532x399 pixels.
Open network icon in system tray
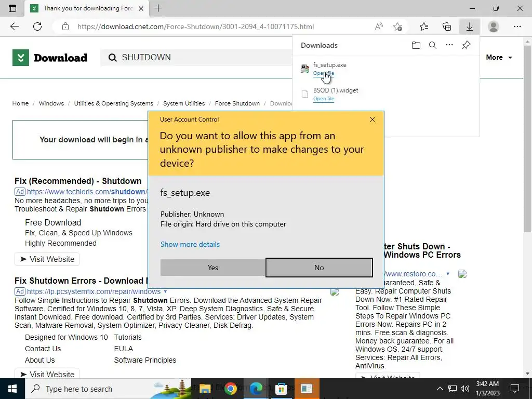coord(453,389)
